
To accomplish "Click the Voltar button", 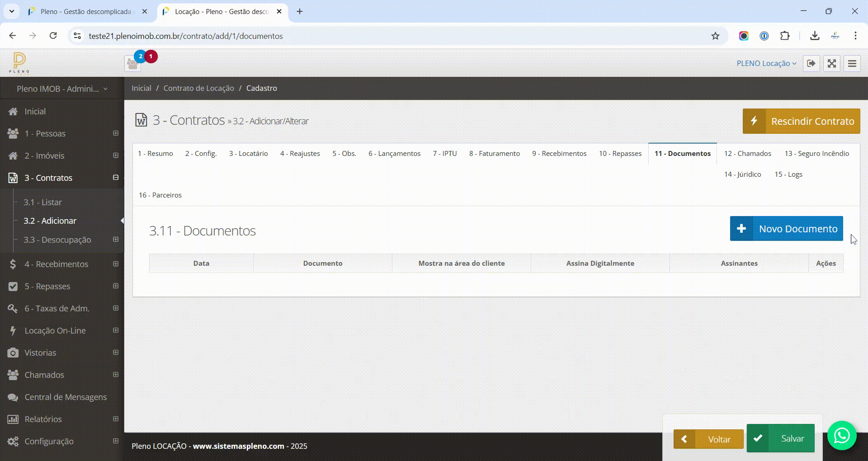I will [708, 439].
